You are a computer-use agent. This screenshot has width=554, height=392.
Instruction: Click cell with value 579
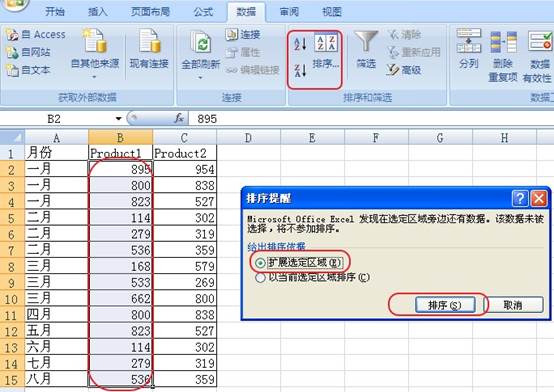(184, 266)
